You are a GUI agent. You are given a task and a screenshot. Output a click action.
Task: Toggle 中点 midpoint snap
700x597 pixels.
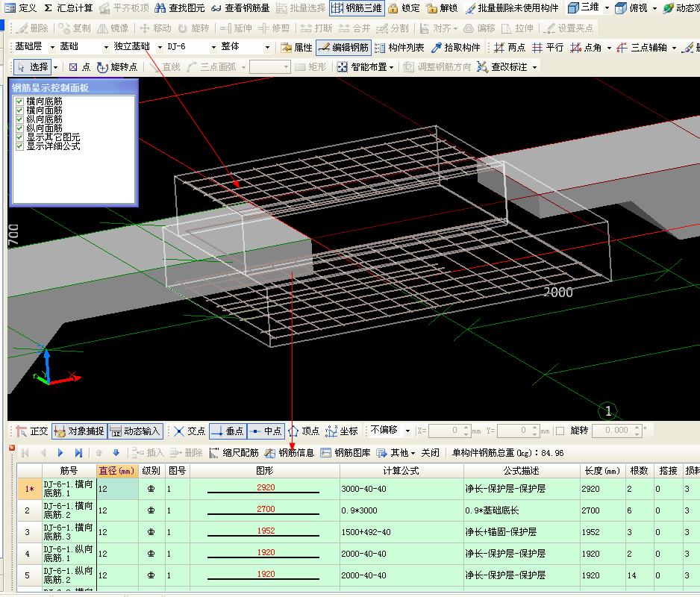(266, 431)
